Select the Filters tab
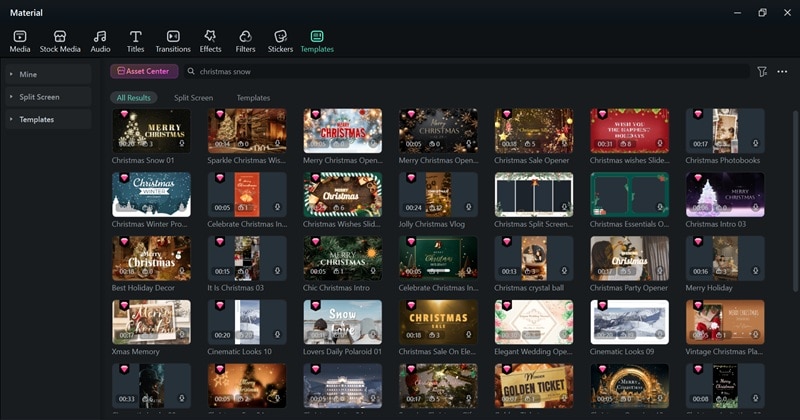 point(245,42)
